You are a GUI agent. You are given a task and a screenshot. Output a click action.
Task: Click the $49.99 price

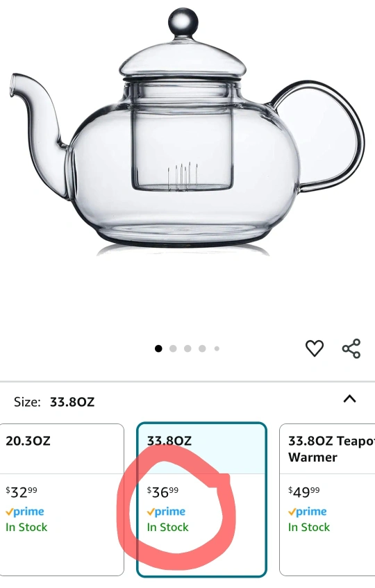point(304,492)
